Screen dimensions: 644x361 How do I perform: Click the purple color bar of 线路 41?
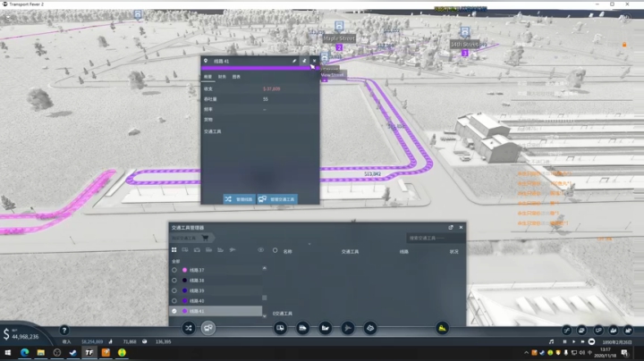(x=260, y=68)
